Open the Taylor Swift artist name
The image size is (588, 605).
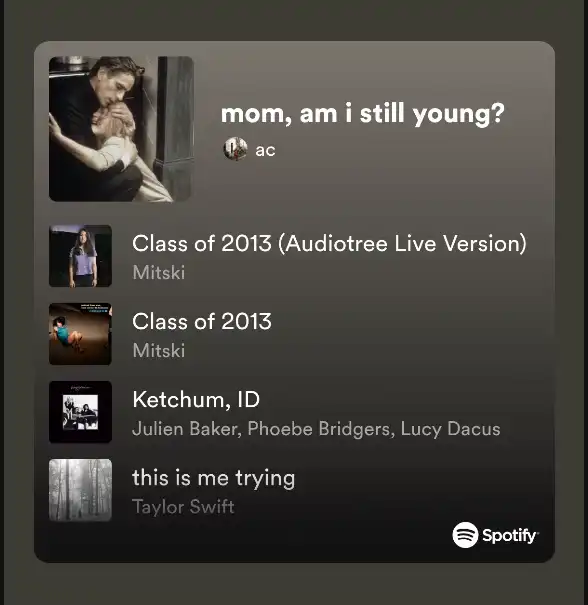tap(183, 507)
